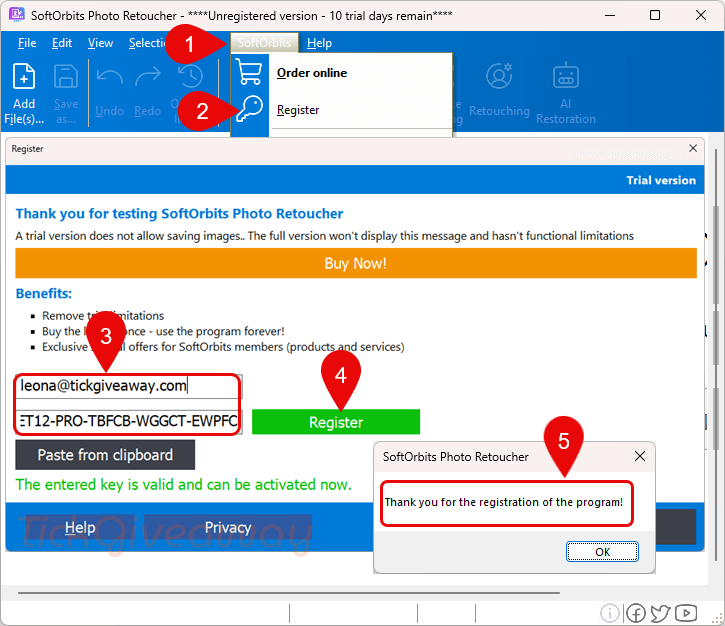Close the Thank you message box

640,456
